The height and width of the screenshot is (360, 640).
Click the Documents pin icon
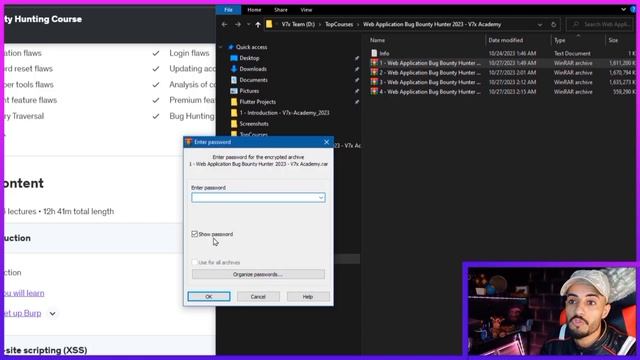point(357,80)
